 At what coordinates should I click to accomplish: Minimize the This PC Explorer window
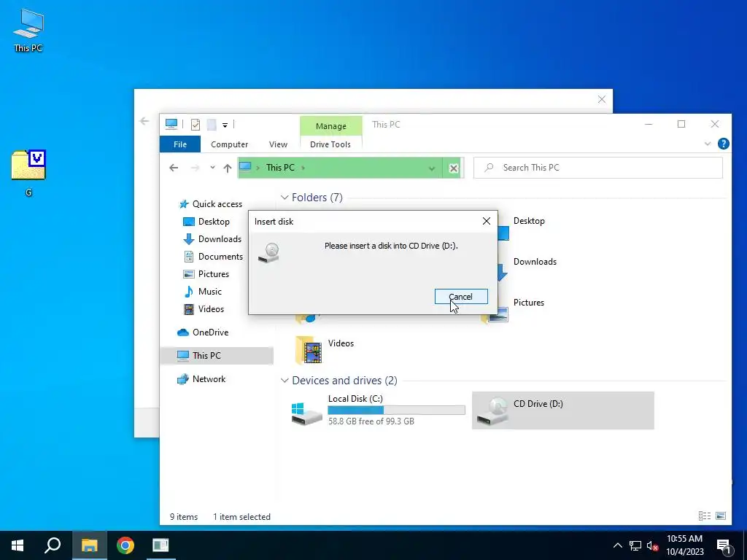pos(649,124)
